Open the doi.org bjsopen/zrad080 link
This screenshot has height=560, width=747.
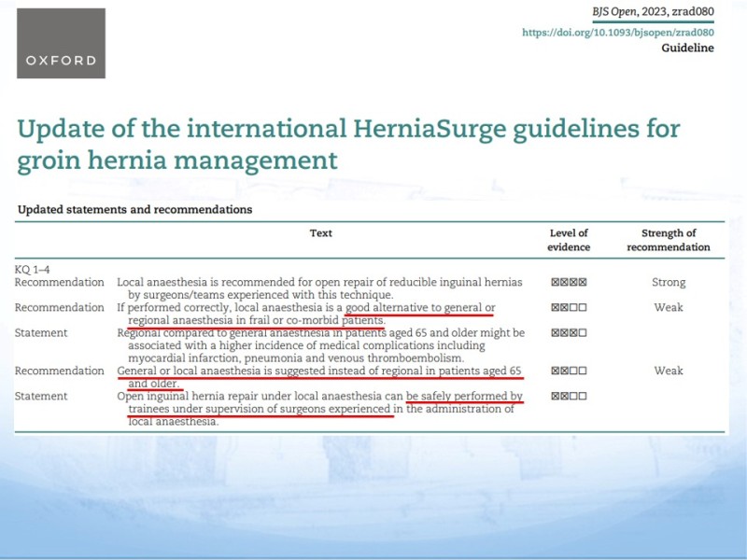click(618, 33)
